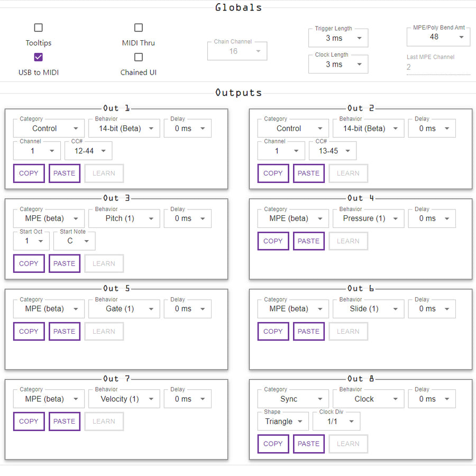Copy the Out 5 settings

[29, 332]
